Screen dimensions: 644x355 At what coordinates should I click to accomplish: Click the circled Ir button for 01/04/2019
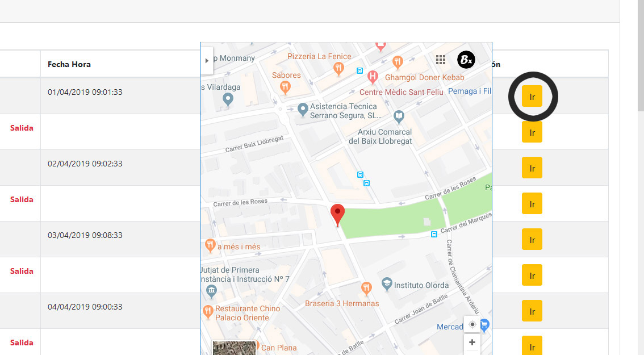[532, 97]
